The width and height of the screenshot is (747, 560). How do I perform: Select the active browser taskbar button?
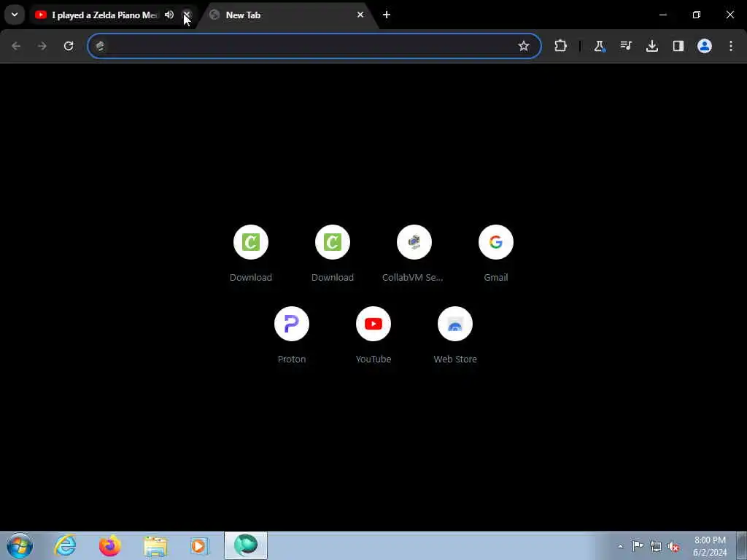tap(246, 545)
